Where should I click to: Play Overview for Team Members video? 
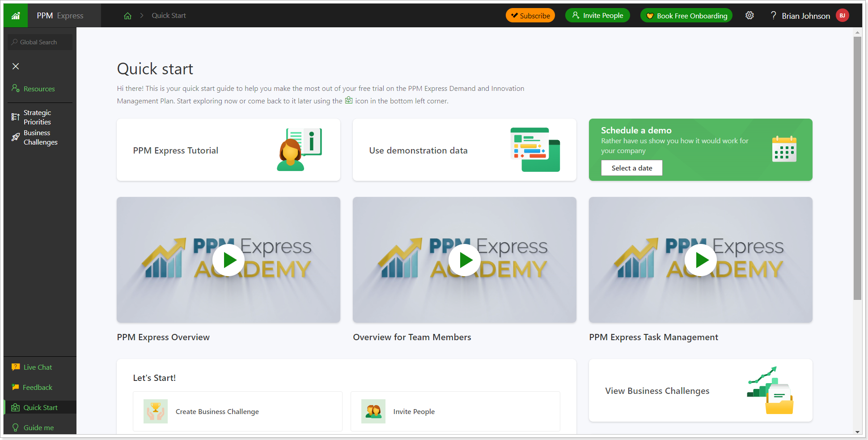tap(465, 260)
